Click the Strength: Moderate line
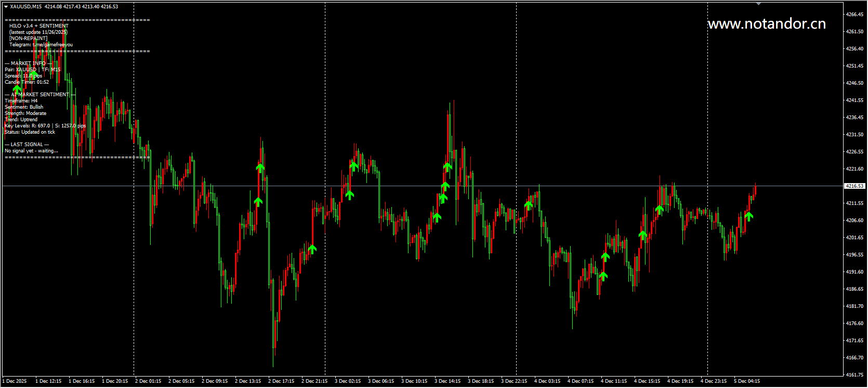868x388 pixels. (25, 113)
